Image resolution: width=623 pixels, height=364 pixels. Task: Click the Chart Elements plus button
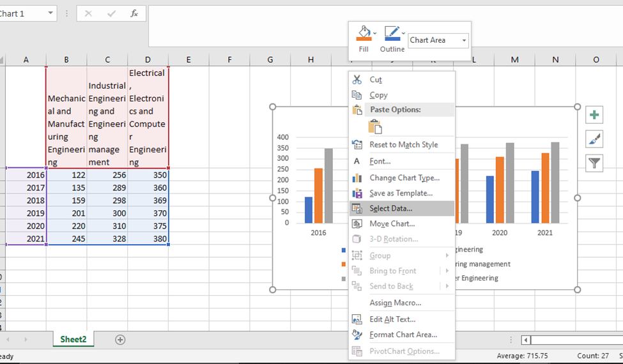pyautogui.click(x=594, y=115)
